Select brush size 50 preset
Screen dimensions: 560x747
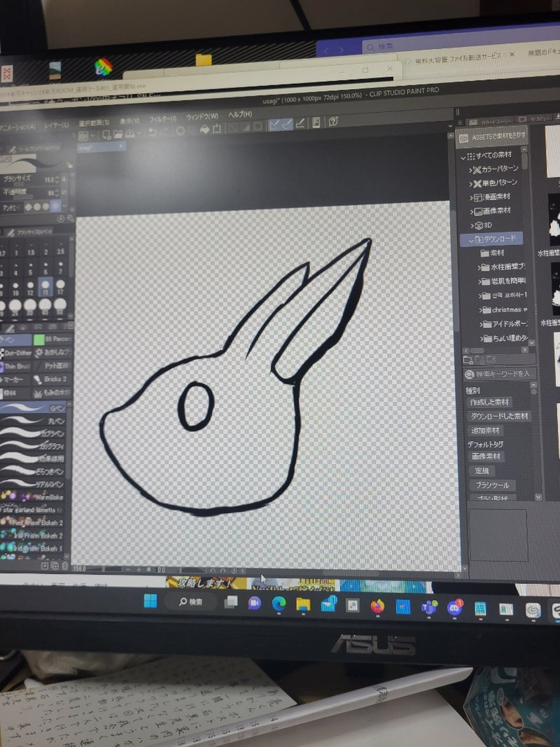tap(60, 306)
